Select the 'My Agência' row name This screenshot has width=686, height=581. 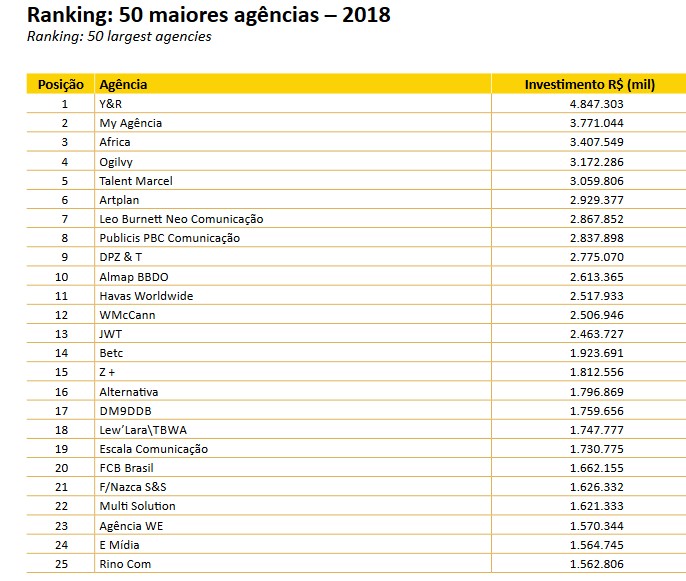tap(130, 123)
